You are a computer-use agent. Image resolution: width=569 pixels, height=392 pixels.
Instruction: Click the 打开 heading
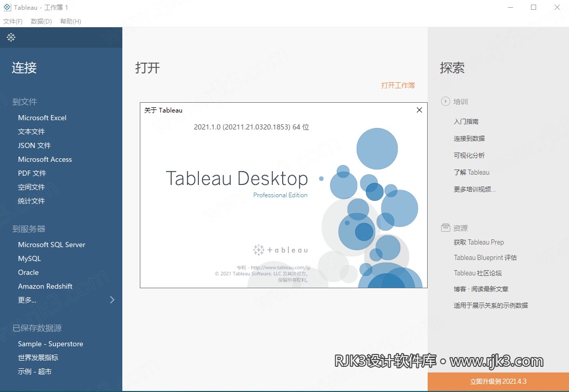point(148,68)
